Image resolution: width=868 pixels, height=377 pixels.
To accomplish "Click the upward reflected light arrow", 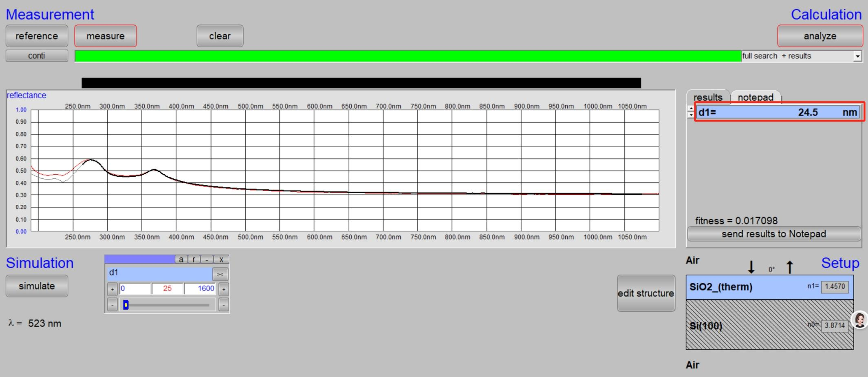I will point(790,267).
